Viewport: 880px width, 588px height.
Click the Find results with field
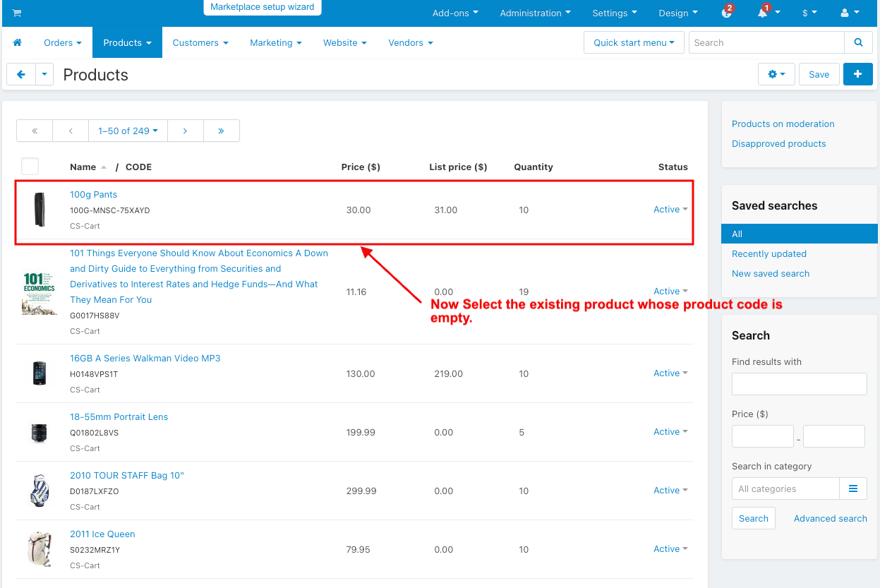point(800,384)
